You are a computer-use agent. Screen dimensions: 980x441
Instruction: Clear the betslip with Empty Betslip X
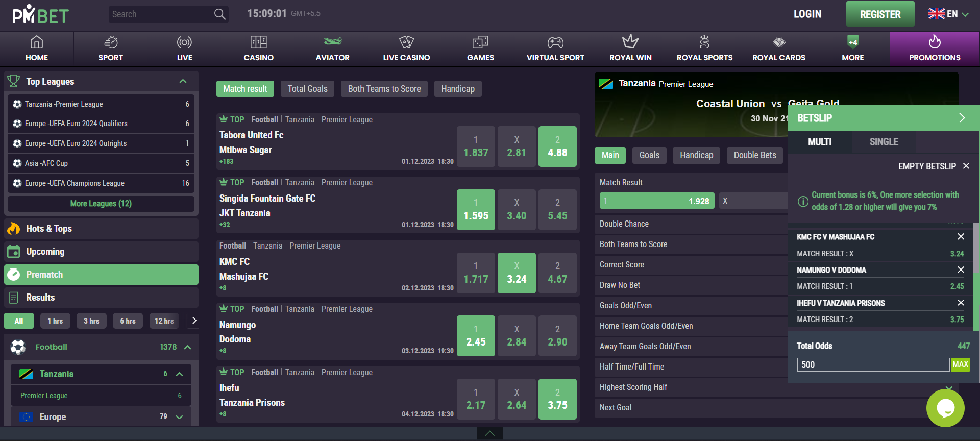pos(966,166)
